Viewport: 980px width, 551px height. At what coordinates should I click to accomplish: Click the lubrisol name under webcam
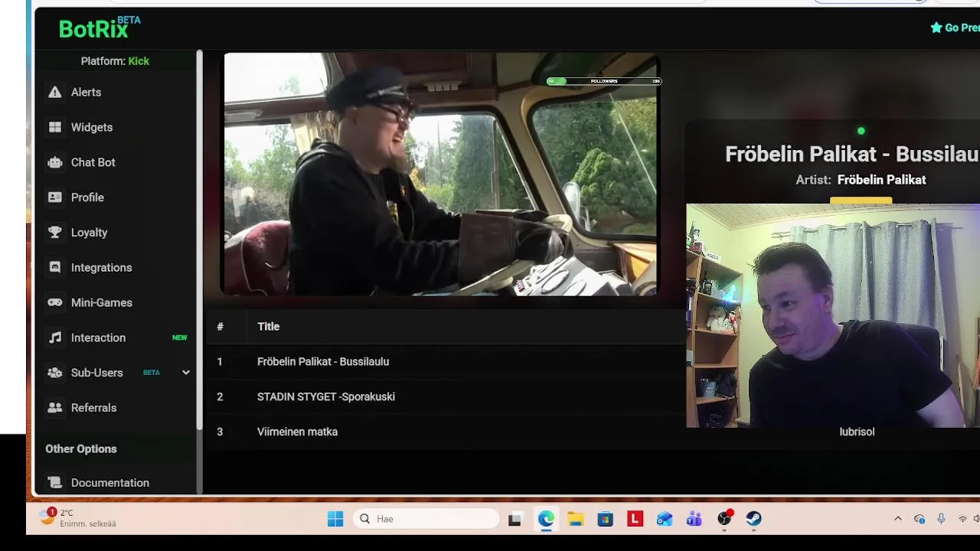(857, 432)
